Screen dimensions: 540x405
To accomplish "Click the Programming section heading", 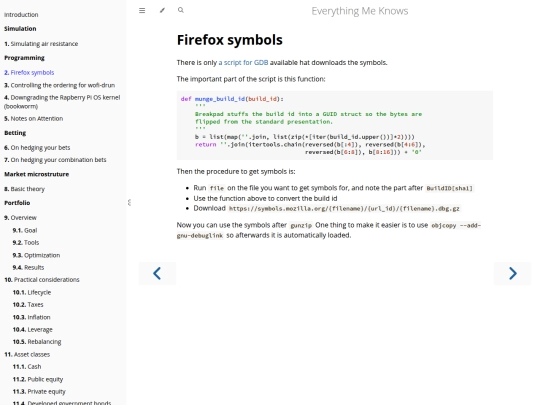I will (24, 58).
